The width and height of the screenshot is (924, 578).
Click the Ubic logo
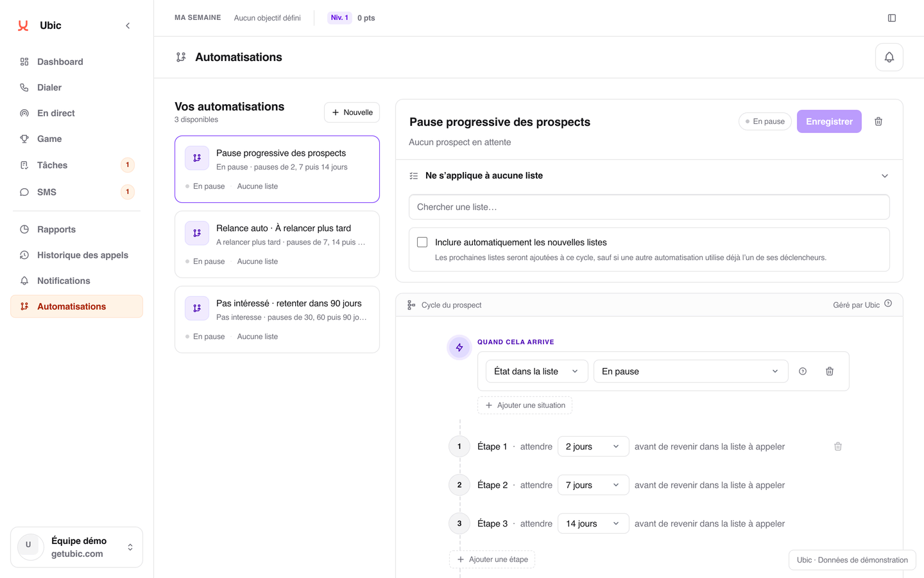coord(23,26)
